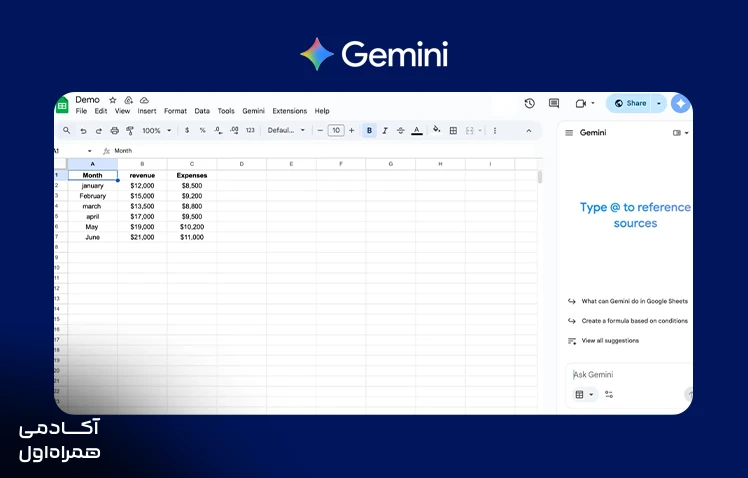Open the View menu
This screenshot has width=748, height=478.
click(x=122, y=111)
